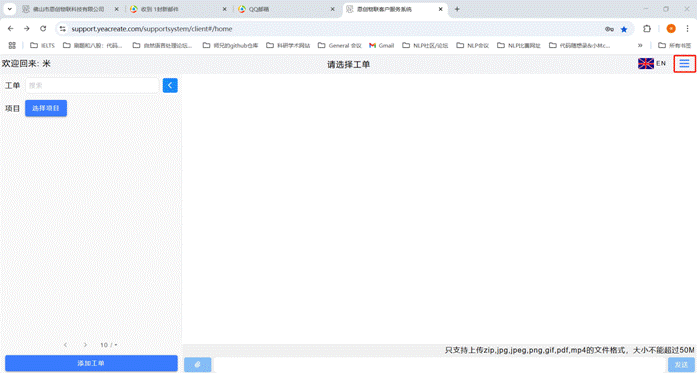Expand the hidden bookmarks chevron
This screenshot has width=697, height=373.
click(x=640, y=45)
